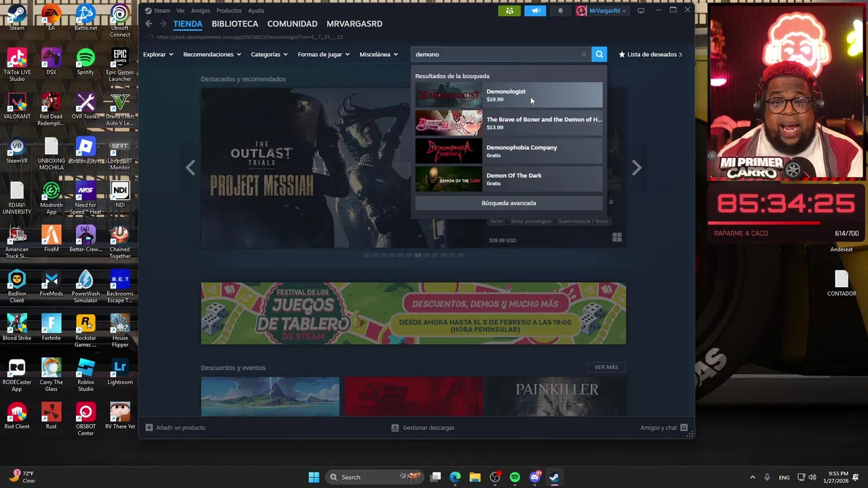Open the Ver menu

coord(180,11)
